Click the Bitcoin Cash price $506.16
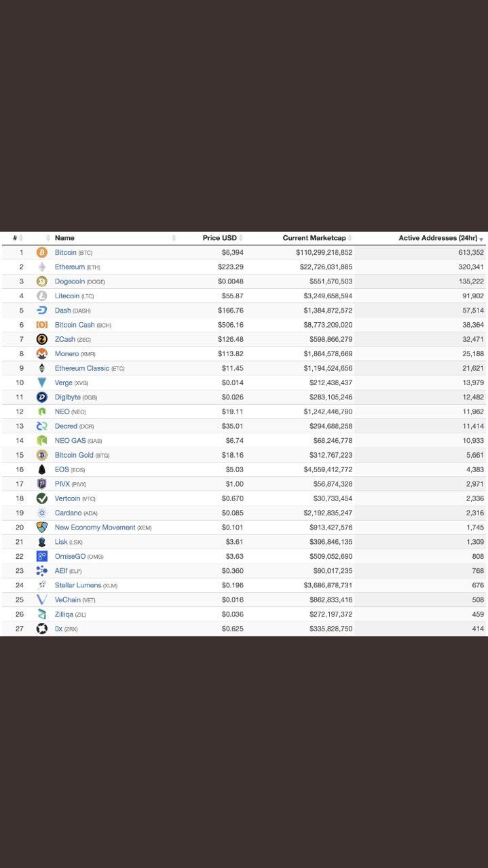 click(230, 325)
